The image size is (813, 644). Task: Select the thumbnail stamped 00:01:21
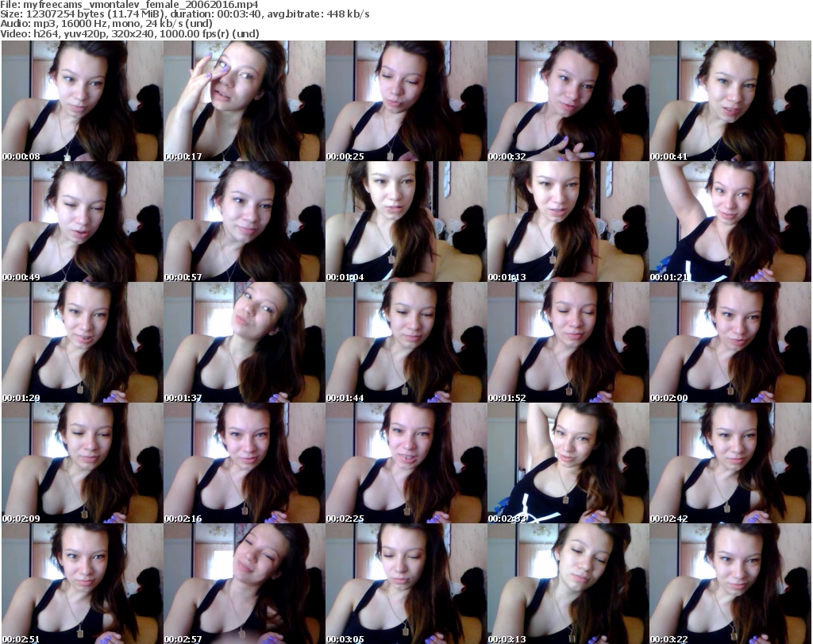(730, 222)
